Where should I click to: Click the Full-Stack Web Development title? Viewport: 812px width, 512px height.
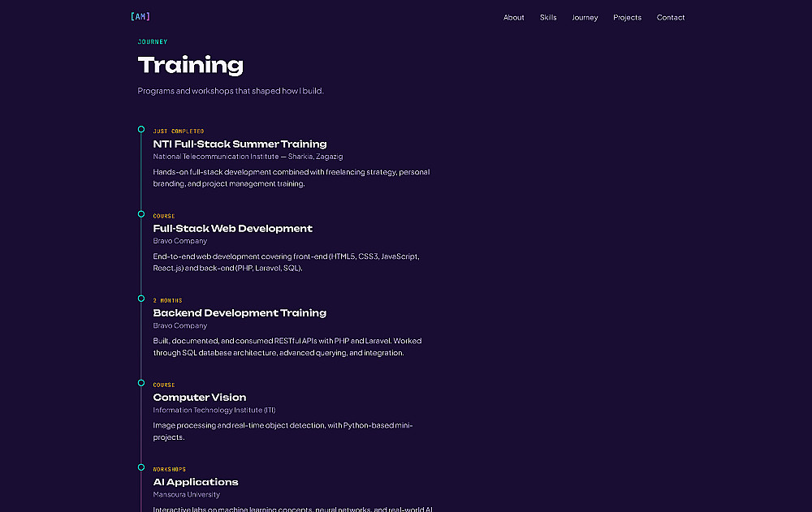pyautogui.click(x=232, y=228)
